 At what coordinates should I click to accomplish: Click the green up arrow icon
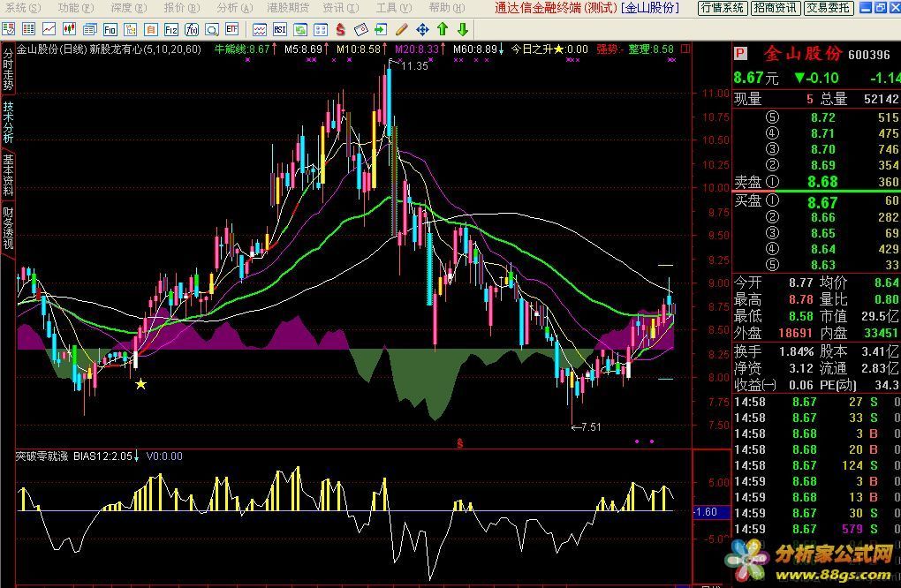(443, 29)
